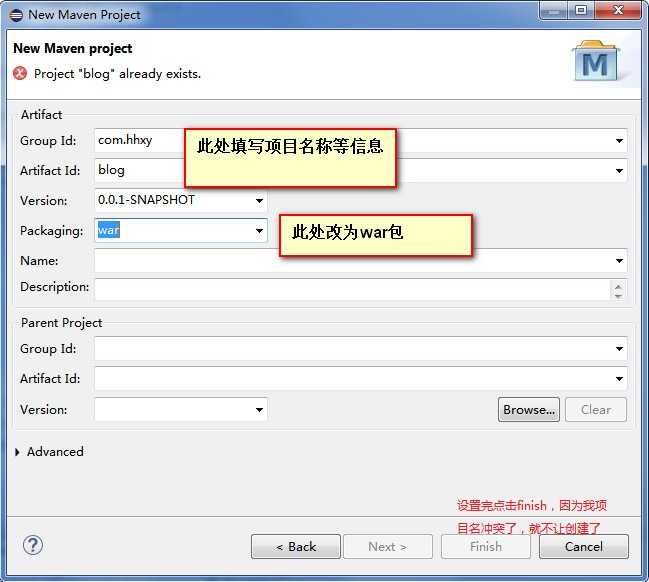Open the Parent Project Artifact Id dropdown
The width and height of the screenshot is (649, 582).
tap(619, 379)
